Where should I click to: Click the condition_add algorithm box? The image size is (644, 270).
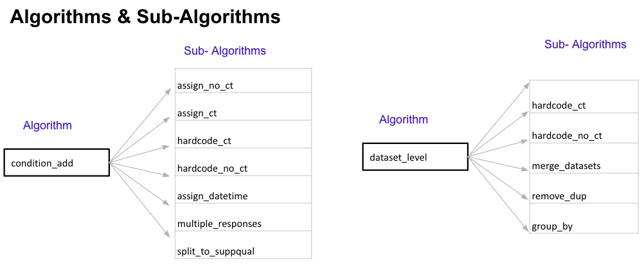[x=56, y=163]
